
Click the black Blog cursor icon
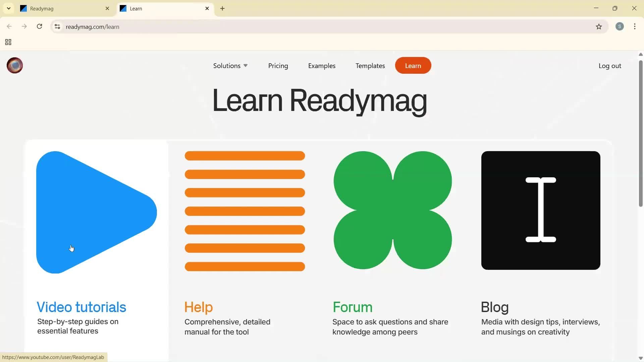coord(540,210)
